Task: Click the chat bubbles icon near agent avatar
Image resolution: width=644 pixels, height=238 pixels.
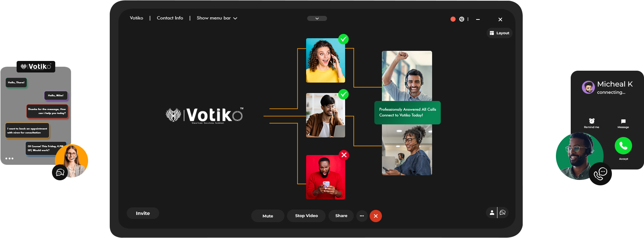Action: [x=60, y=172]
